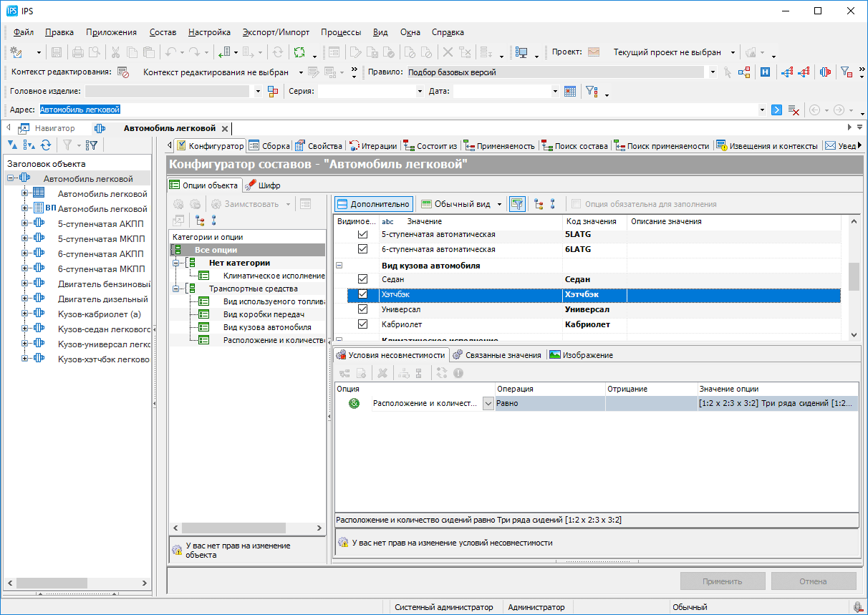Collapse the Вид кузова автомобиля group
Image resolution: width=868 pixels, height=615 pixels.
pos(339,266)
